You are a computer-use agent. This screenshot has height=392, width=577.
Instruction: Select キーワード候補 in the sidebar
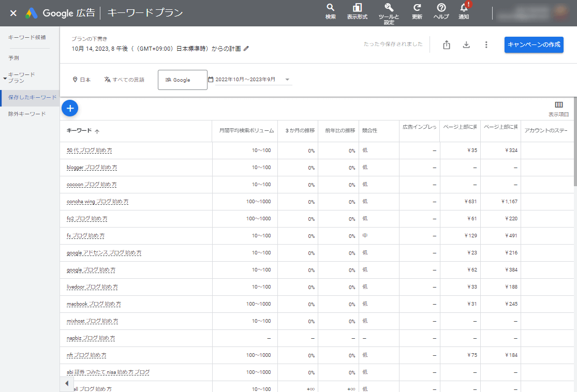(x=27, y=37)
